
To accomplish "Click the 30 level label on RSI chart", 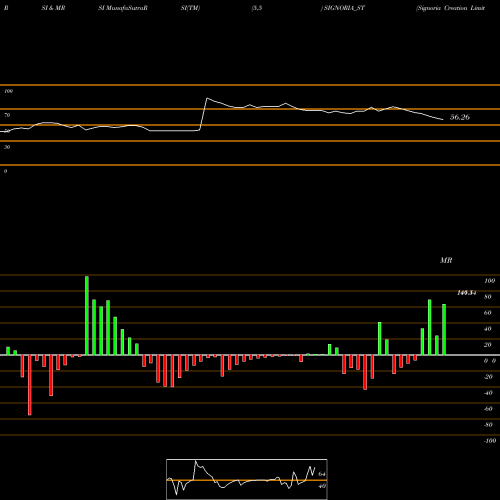I will 7,147.
